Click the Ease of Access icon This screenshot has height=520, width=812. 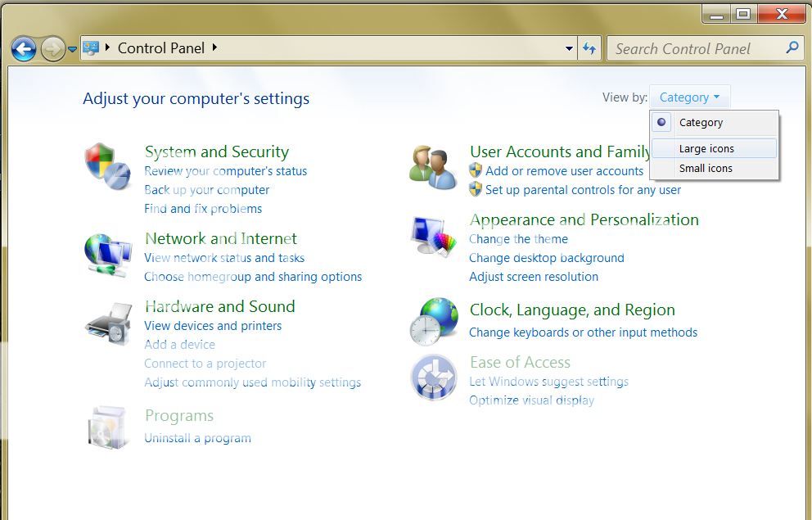click(434, 378)
